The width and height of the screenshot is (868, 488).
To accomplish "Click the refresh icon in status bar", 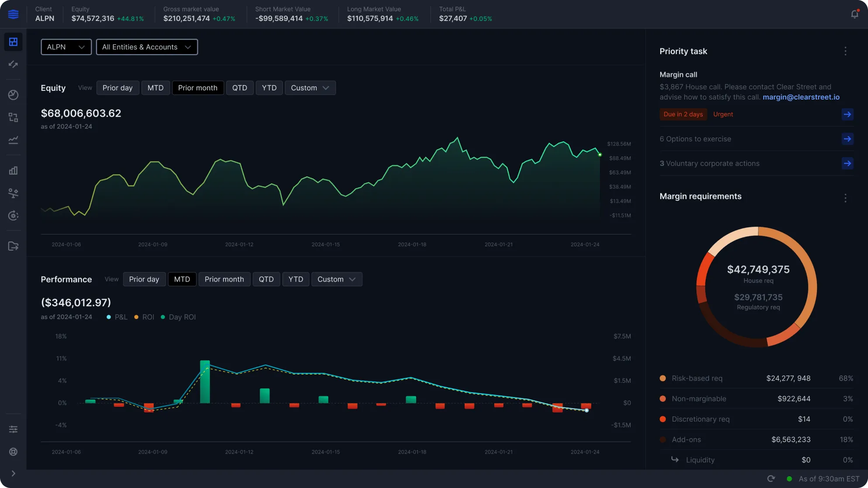I will point(771,479).
